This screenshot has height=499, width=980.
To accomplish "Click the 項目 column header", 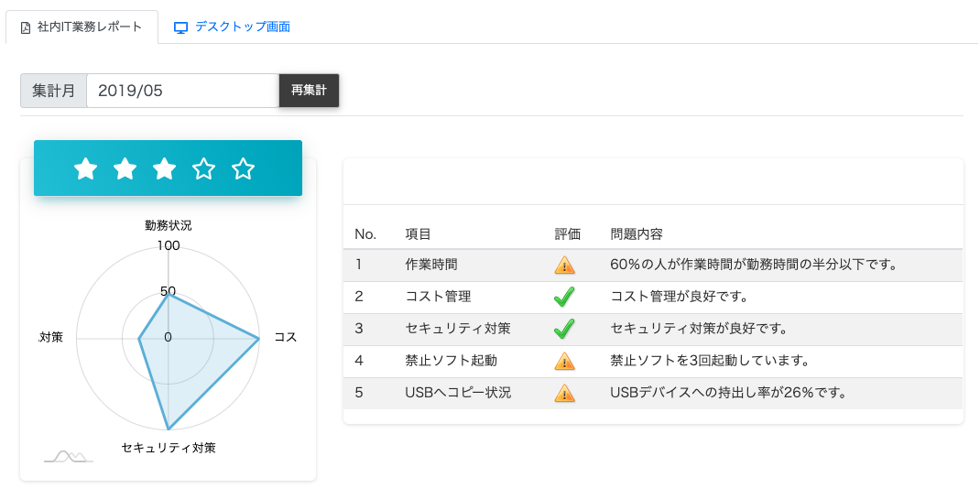I will click(419, 234).
